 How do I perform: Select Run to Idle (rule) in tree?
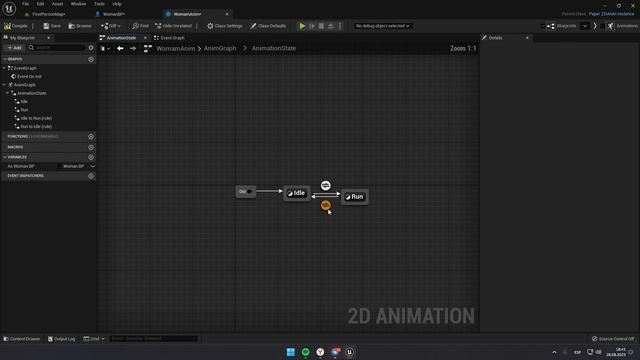click(x=36, y=127)
